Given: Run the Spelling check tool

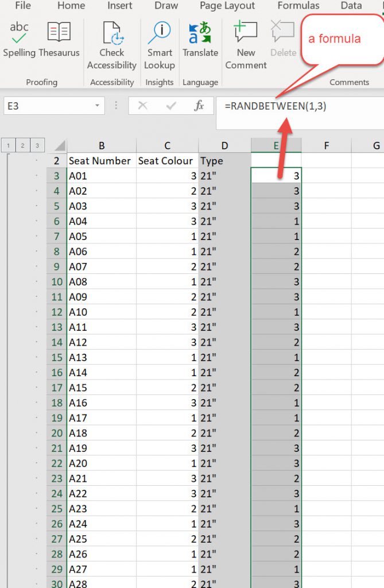Looking at the screenshot, I should (20, 40).
